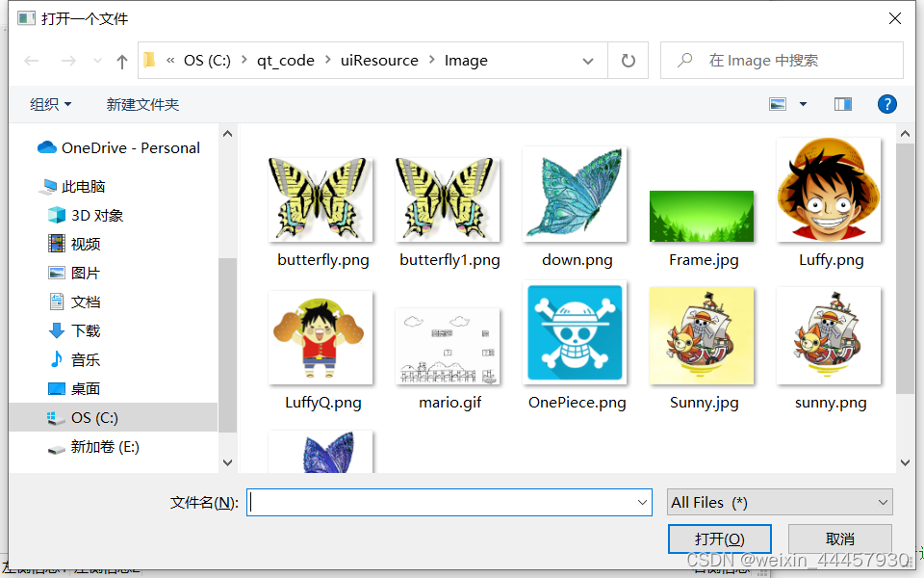Click the Forward navigation arrow

[68, 61]
